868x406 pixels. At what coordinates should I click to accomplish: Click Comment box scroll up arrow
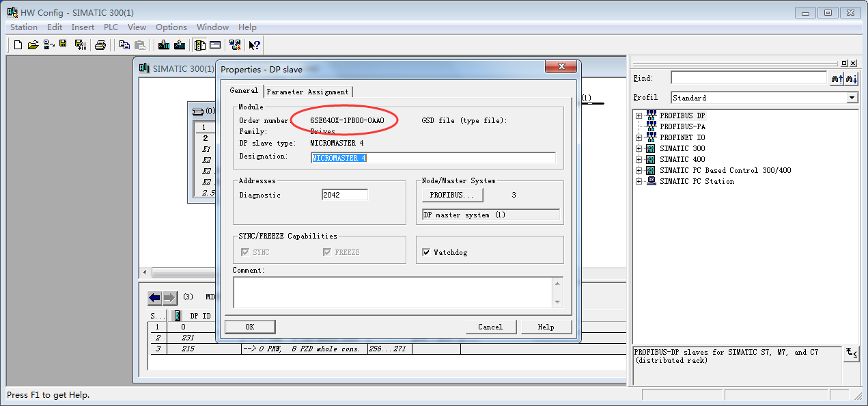[558, 282]
